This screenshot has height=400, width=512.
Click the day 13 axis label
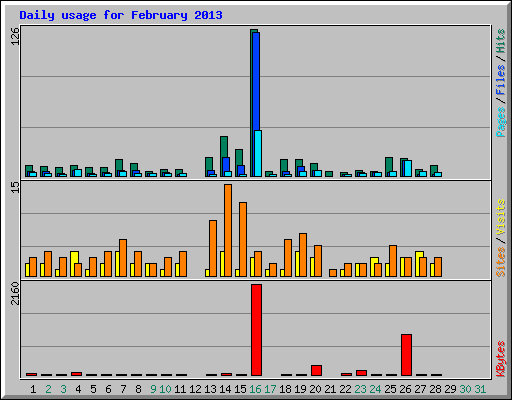tap(210, 389)
